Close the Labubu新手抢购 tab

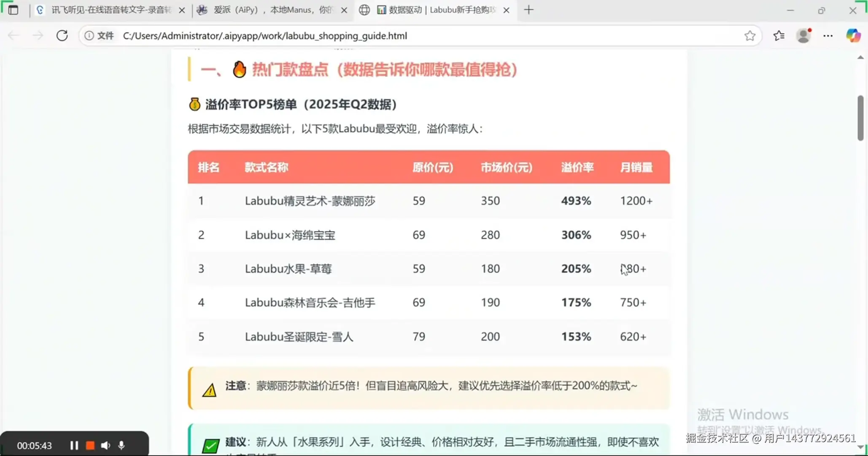(x=507, y=10)
